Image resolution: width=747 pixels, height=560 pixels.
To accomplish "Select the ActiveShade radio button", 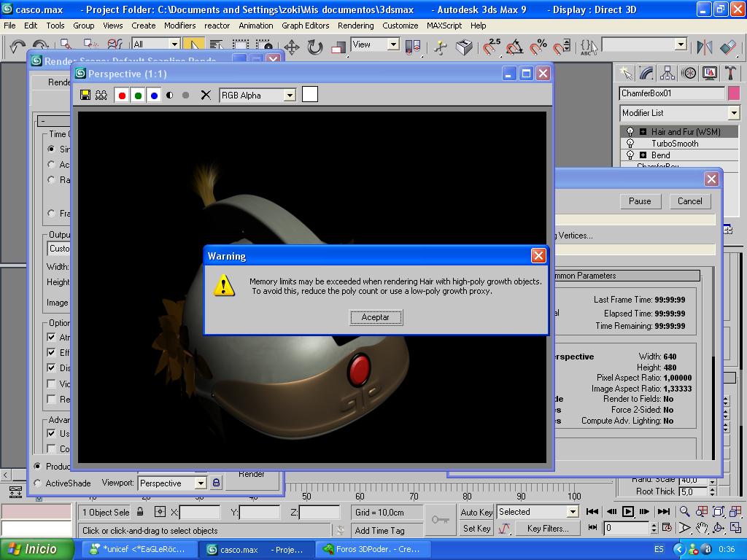I will pos(38,483).
